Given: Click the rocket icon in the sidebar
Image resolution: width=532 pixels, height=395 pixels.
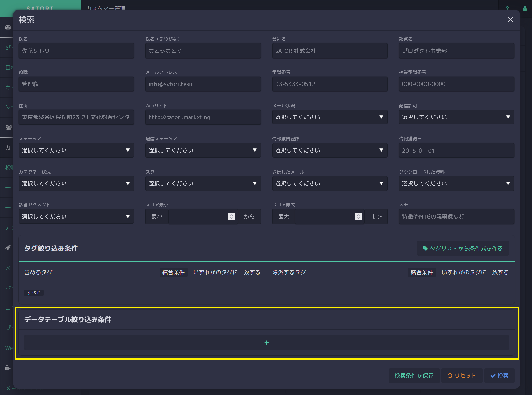Looking at the screenshot, I should [8, 248].
